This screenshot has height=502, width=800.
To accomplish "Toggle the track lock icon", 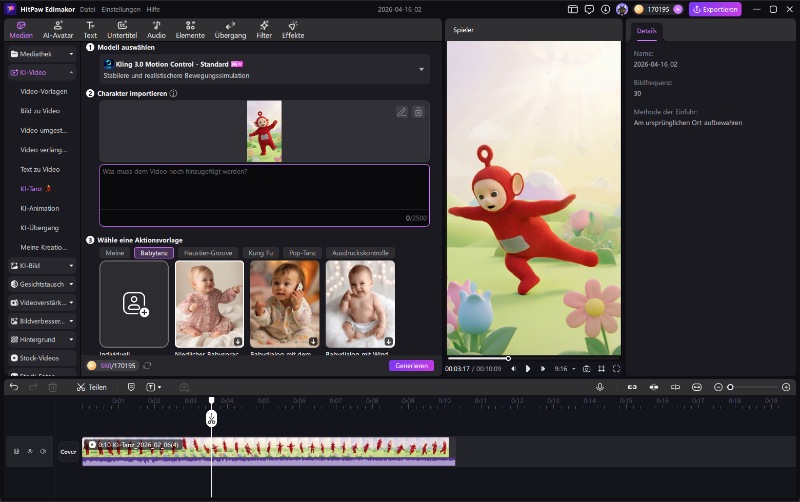I will point(16,451).
